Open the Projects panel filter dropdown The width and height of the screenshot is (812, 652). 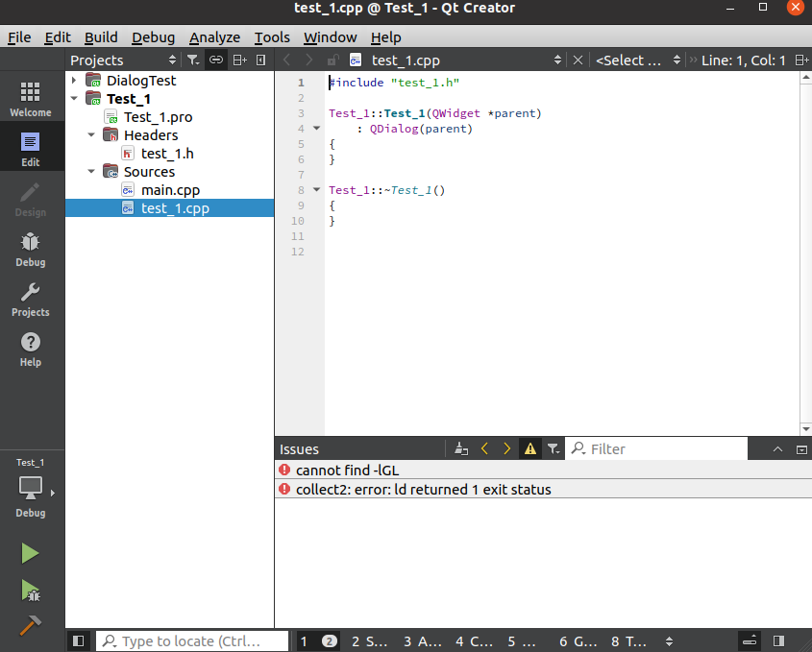191,60
